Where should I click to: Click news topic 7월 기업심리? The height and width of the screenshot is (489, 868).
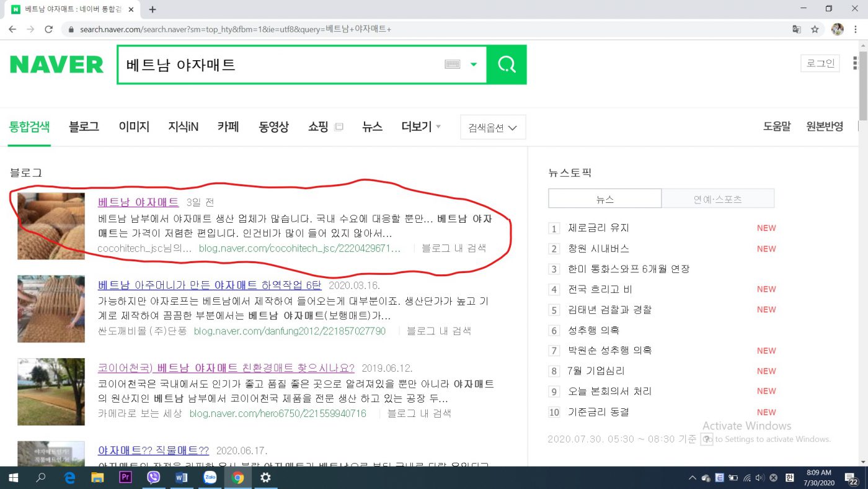pos(596,371)
